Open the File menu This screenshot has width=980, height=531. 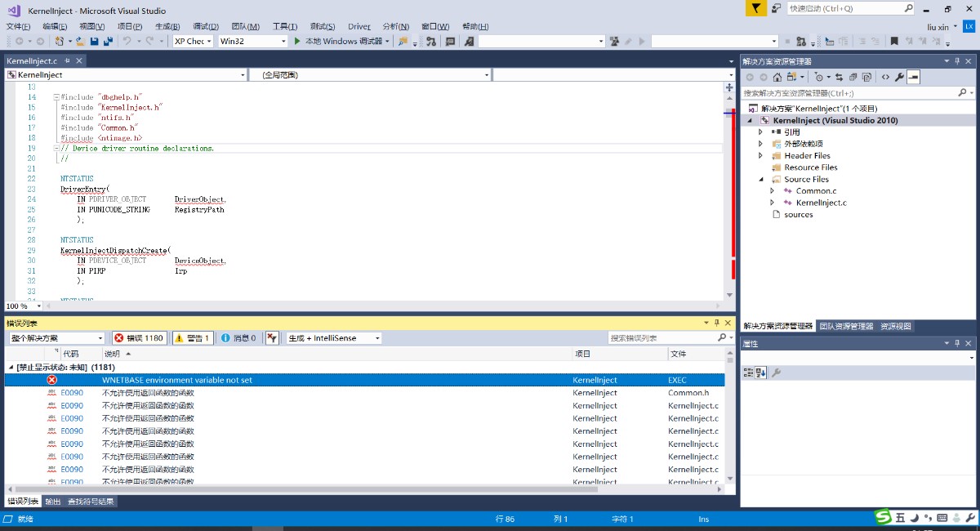[18, 26]
